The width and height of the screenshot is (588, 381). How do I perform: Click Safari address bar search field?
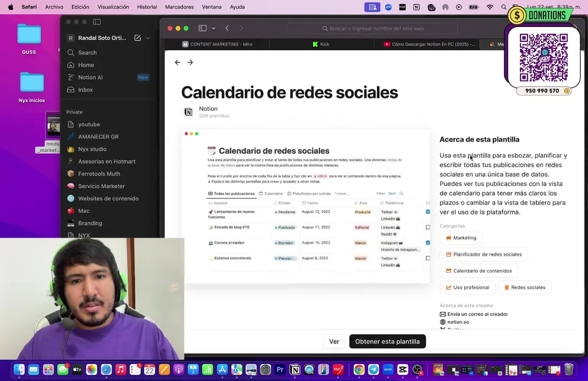[372, 29]
